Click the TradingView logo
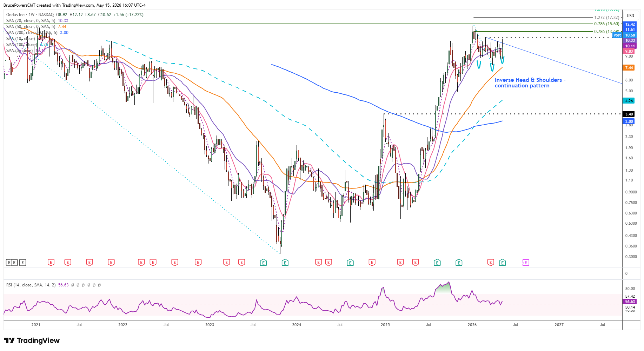Image resolution: width=644 pixels, height=351 pixels. [32, 340]
